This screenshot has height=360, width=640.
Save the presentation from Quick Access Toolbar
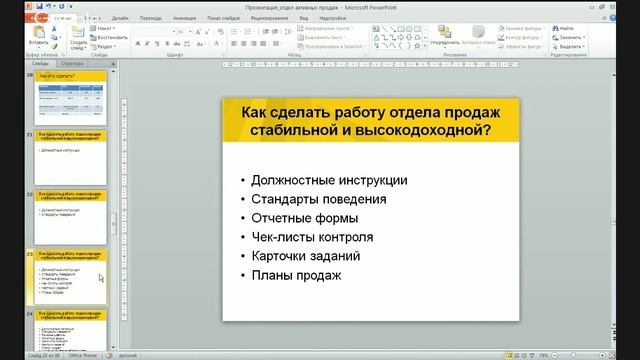tap(39, 7)
